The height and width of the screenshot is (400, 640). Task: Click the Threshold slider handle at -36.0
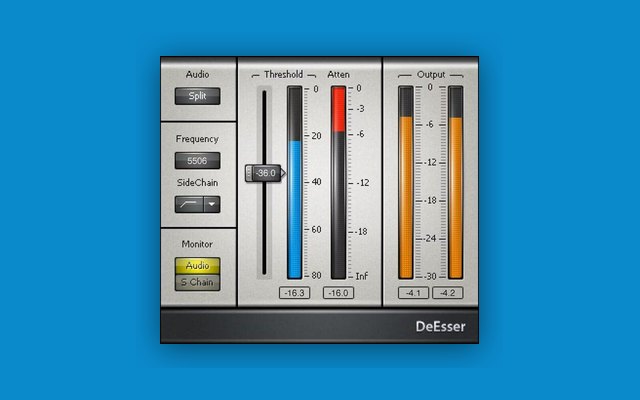click(x=265, y=173)
